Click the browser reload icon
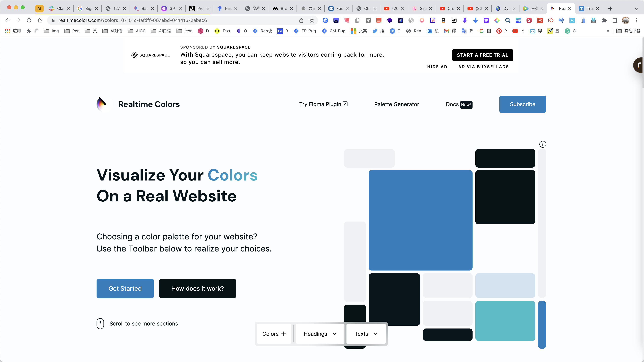 [x=29, y=20]
